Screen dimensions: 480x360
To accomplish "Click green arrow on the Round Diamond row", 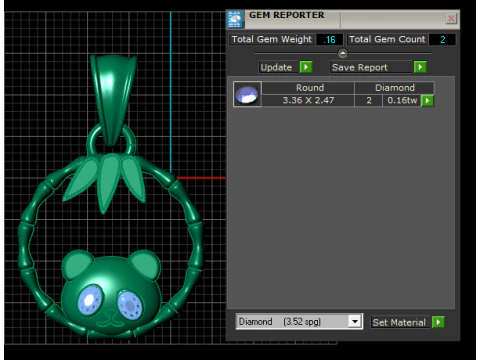I will tap(428, 100).
